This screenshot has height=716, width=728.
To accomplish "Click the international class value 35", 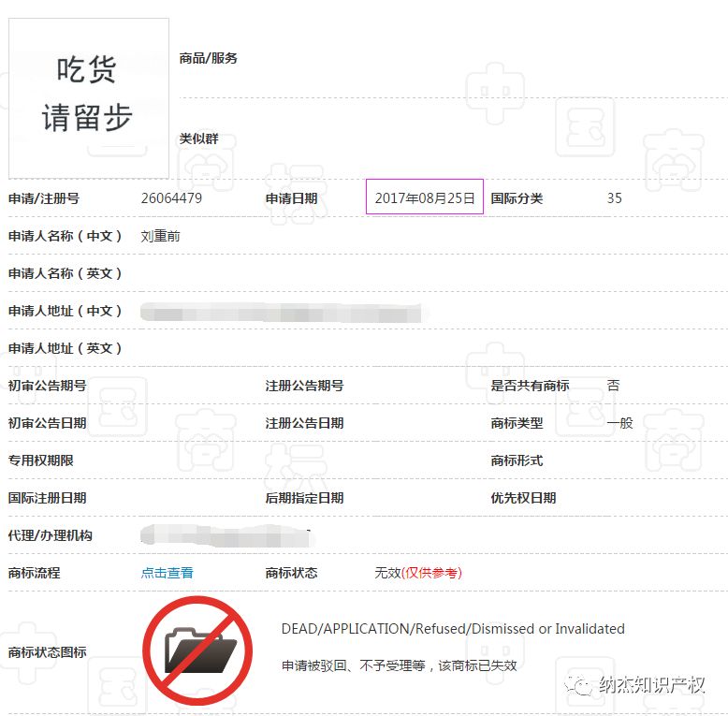I will coord(614,198).
